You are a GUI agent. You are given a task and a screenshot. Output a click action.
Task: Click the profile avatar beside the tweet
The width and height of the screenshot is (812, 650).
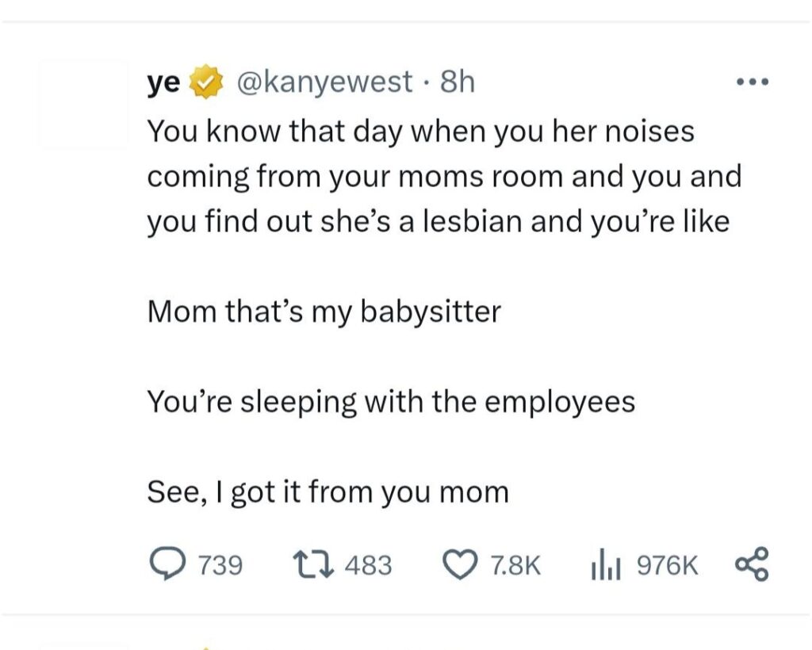(x=83, y=105)
